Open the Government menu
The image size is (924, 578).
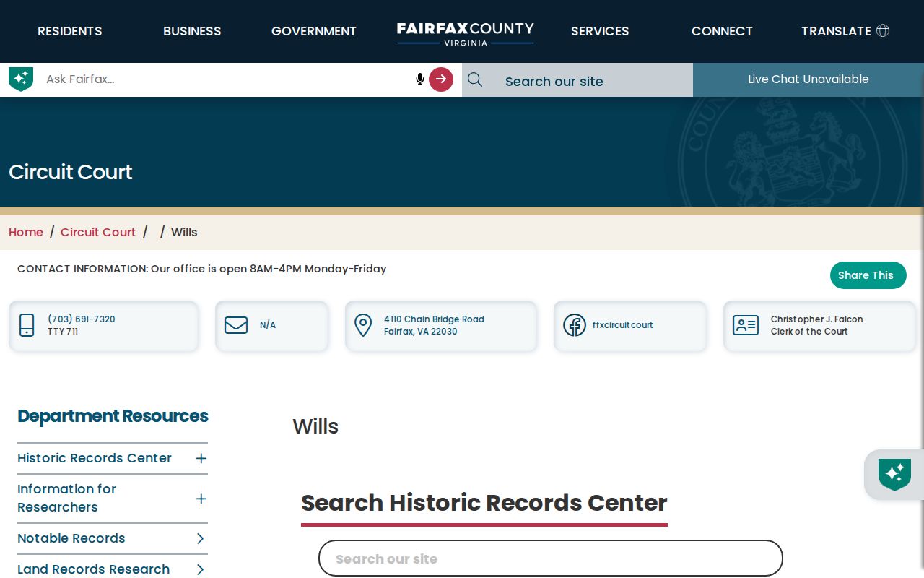[x=314, y=31]
